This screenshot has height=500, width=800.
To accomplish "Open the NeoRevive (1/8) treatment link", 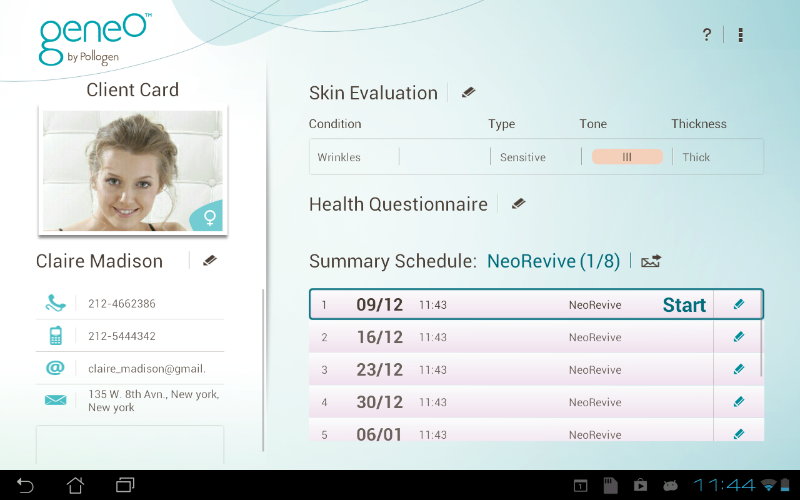I will 554,261.
